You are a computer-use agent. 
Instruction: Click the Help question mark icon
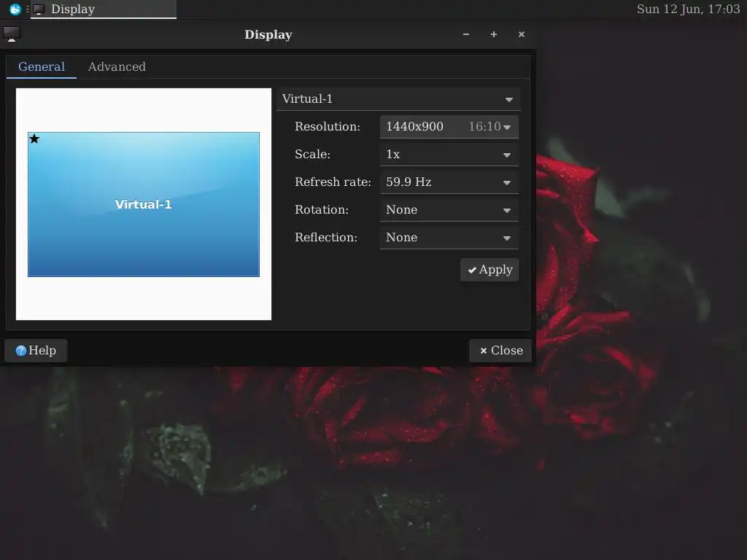[21, 351]
